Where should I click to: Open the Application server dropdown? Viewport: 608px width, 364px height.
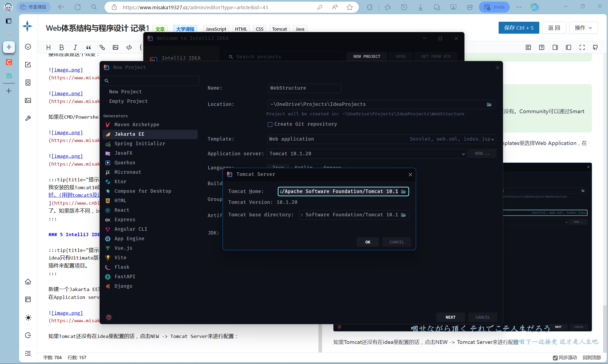(367, 154)
